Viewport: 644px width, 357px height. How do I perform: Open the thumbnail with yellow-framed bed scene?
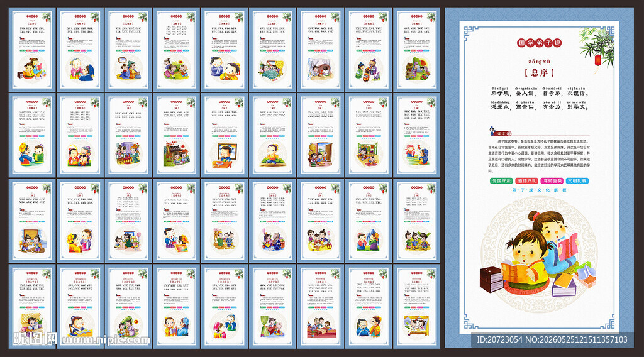point(416,307)
